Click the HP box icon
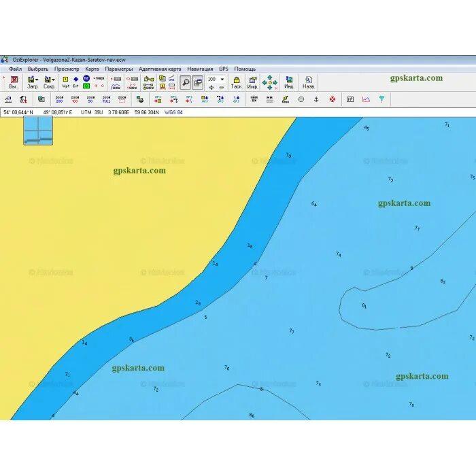This screenshot has width=476, height=476. (x=350, y=99)
